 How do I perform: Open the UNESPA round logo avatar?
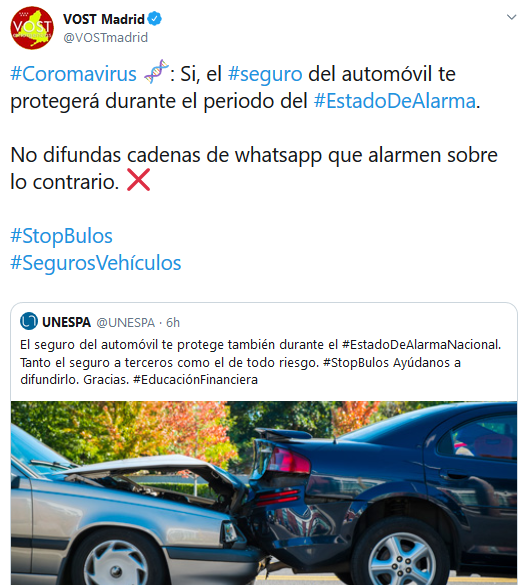click(x=29, y=321)
